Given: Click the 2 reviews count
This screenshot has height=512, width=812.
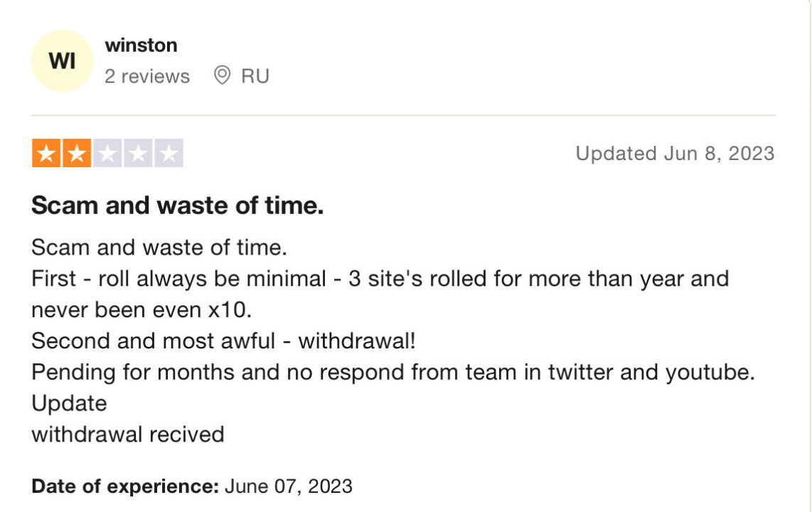Looking at the screenshot, I should click(x=147, y=76).
